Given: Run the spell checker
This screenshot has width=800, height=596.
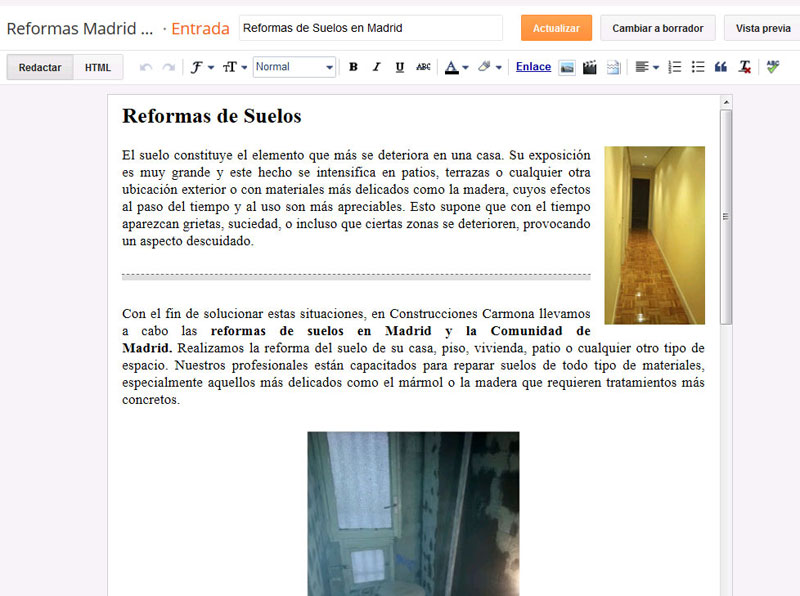Looking at the screenshot, I should point(773,67).
